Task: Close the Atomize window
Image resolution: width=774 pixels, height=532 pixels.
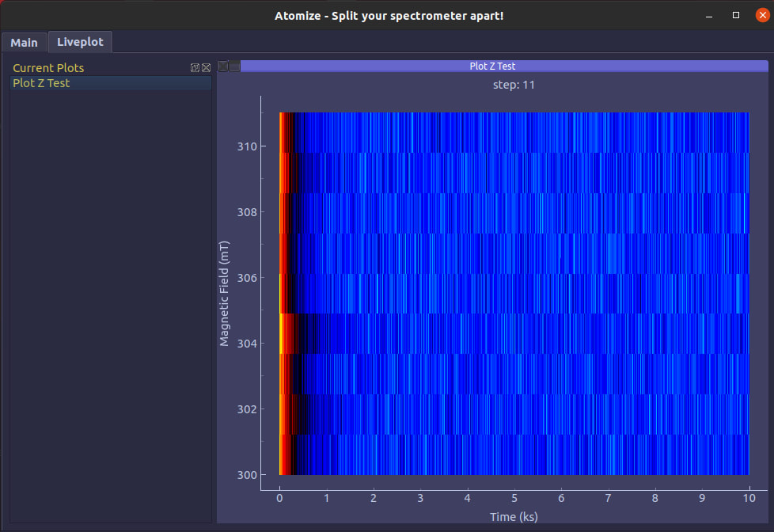Action: coord(762,15)
